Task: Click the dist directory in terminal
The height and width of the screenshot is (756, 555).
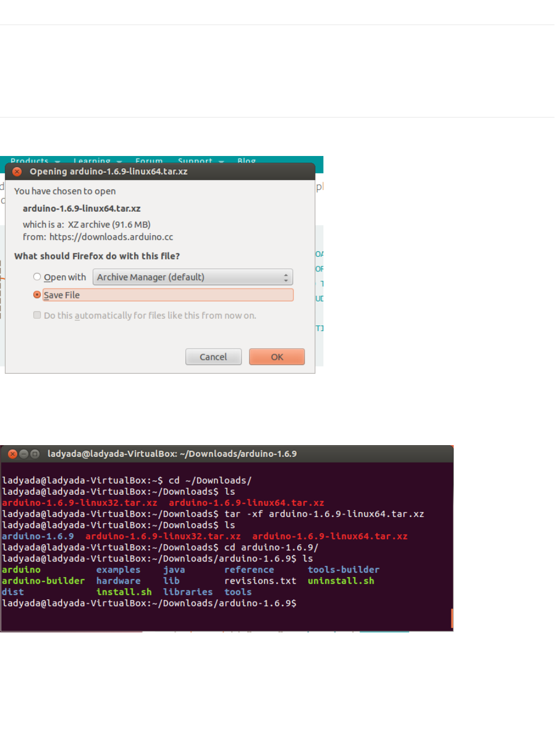Action: (13, 592)
